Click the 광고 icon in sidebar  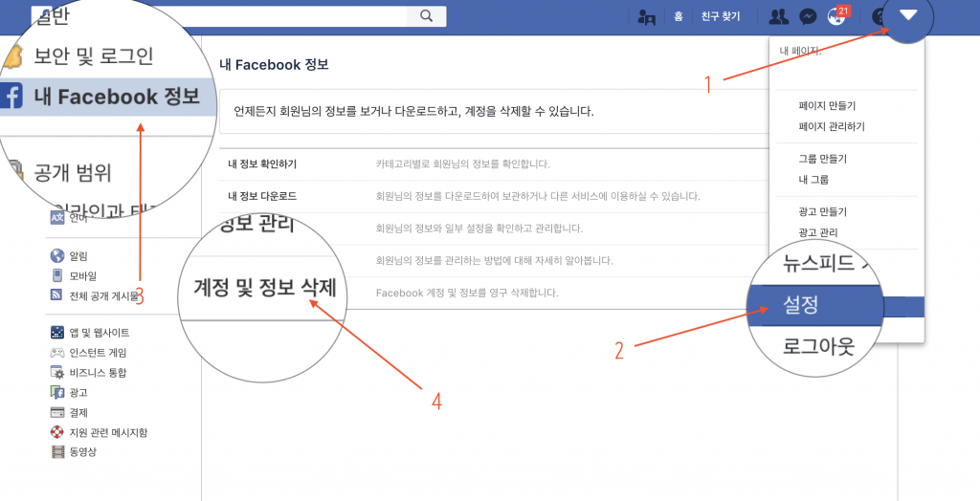(x=57, y=392)
